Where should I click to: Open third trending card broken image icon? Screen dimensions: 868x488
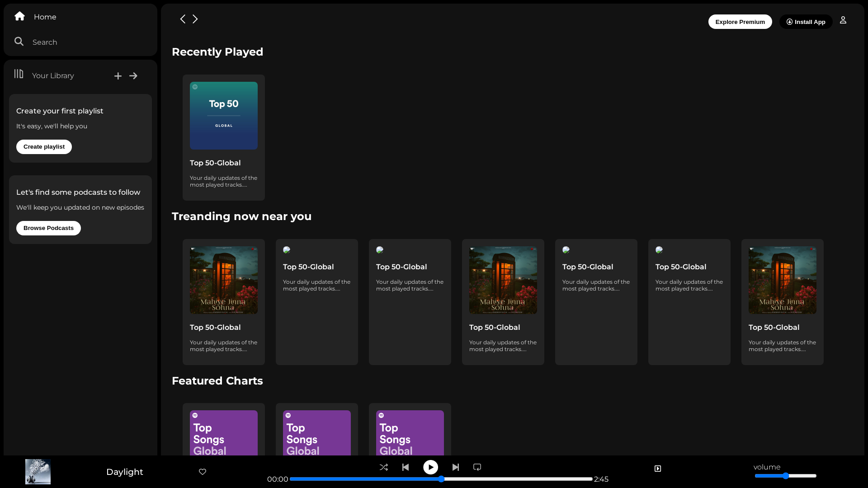[380, 250]
